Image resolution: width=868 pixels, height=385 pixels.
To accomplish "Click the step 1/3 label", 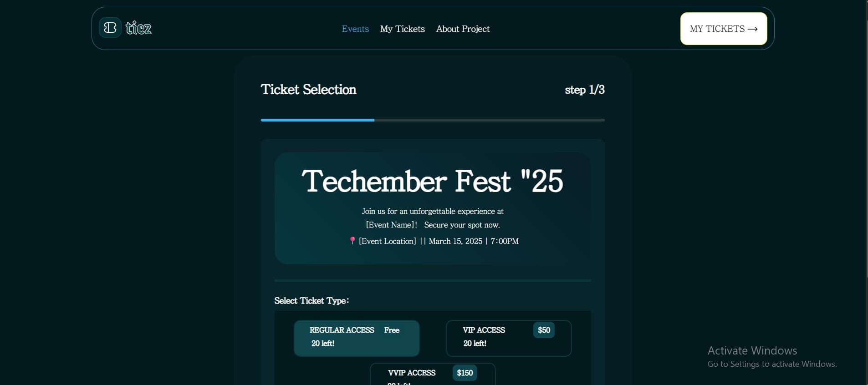I will (584, 90).
